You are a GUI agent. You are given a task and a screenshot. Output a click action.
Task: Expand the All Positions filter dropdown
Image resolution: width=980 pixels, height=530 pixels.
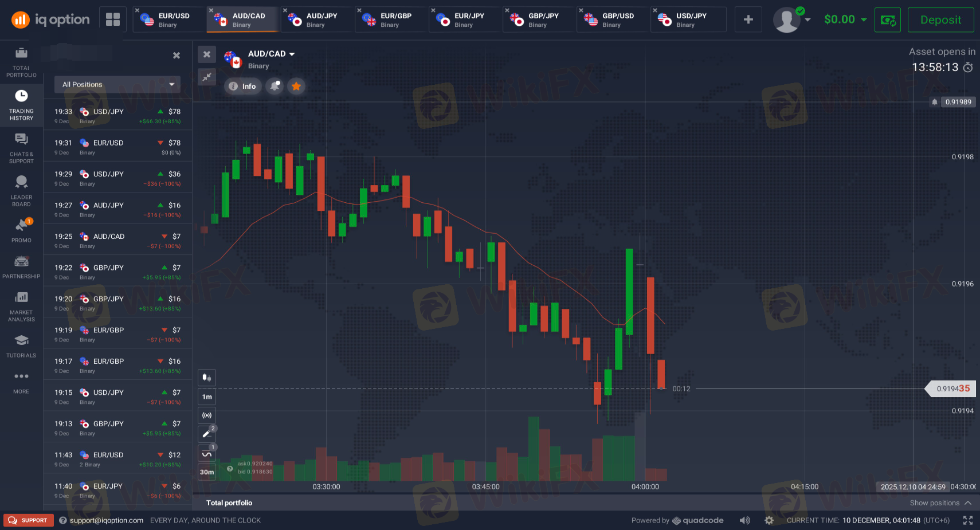coord(117,84)
